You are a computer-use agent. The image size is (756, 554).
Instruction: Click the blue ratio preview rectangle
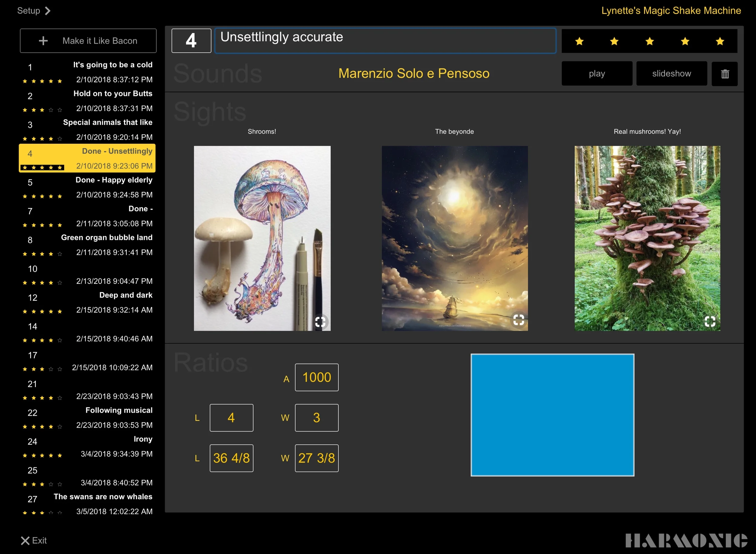pyautogui.click(x=552, y=415)
